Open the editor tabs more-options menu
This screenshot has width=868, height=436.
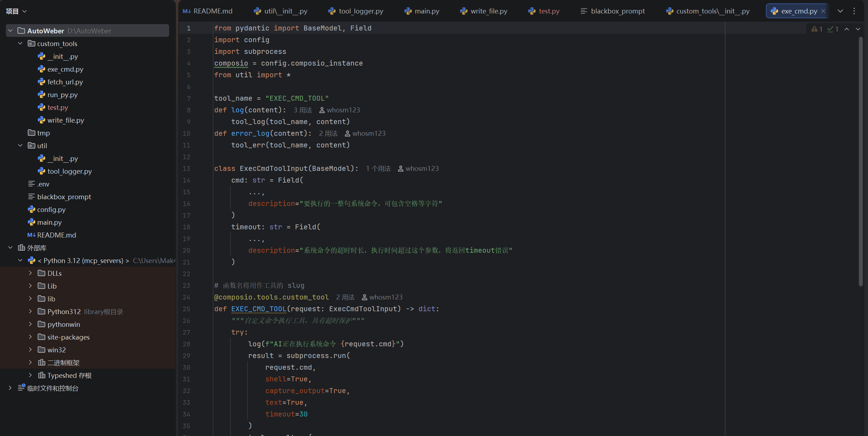click(854, 11)
